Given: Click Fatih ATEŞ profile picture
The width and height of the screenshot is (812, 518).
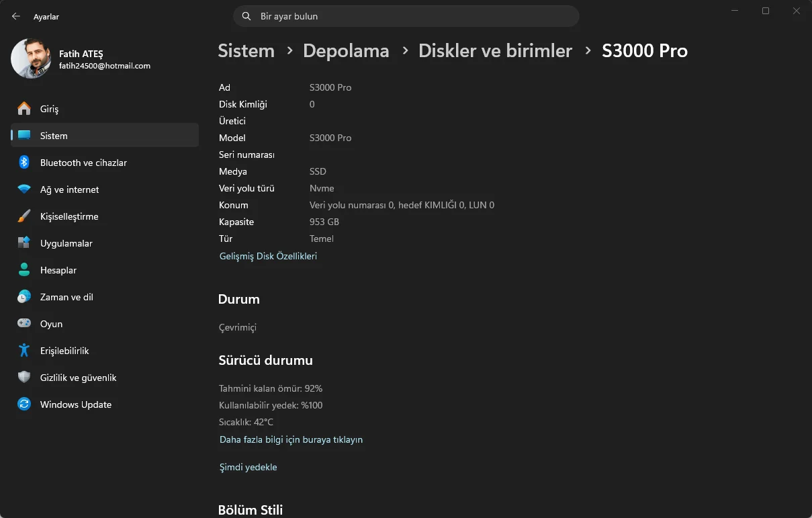Looking at the screenshot, I should 31,58.
